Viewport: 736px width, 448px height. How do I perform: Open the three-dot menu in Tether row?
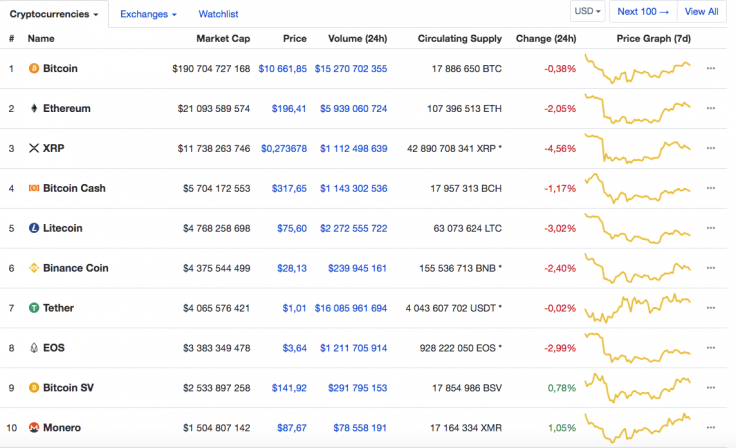711,308
